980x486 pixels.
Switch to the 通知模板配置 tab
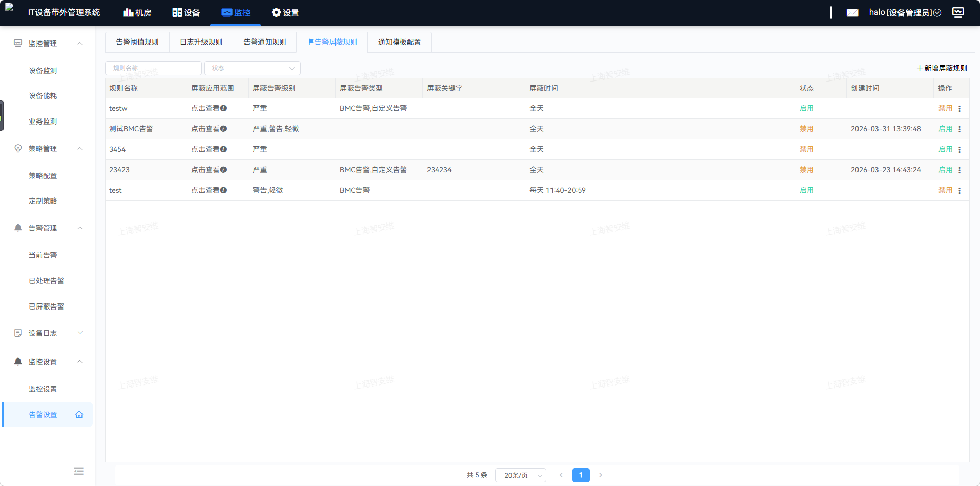pyautogui.click(x=399, y=42)
